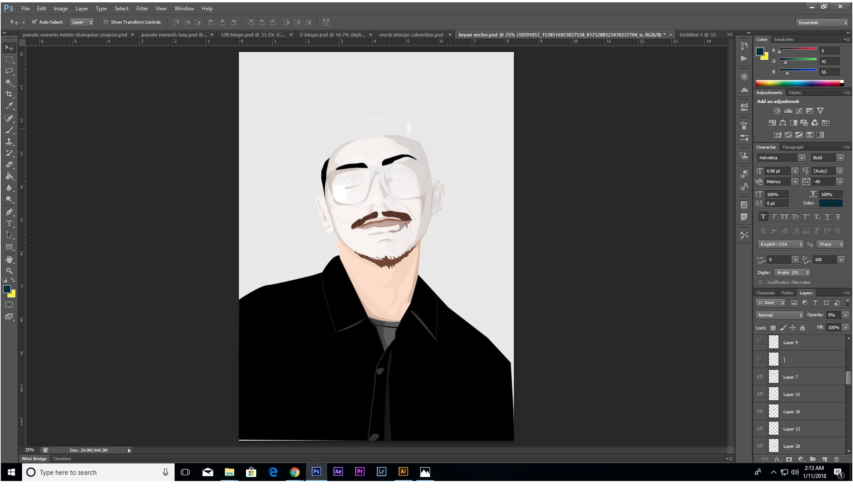The image size is (853, 504).
Task: Create a new group folder icon
Action: (x=813, y=459)
